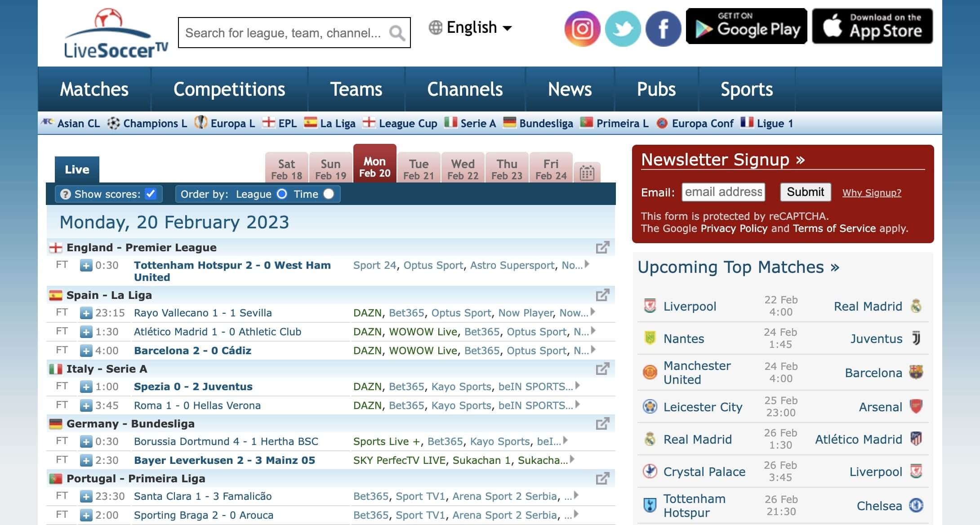Open the Competitions menu

[229, 89]
